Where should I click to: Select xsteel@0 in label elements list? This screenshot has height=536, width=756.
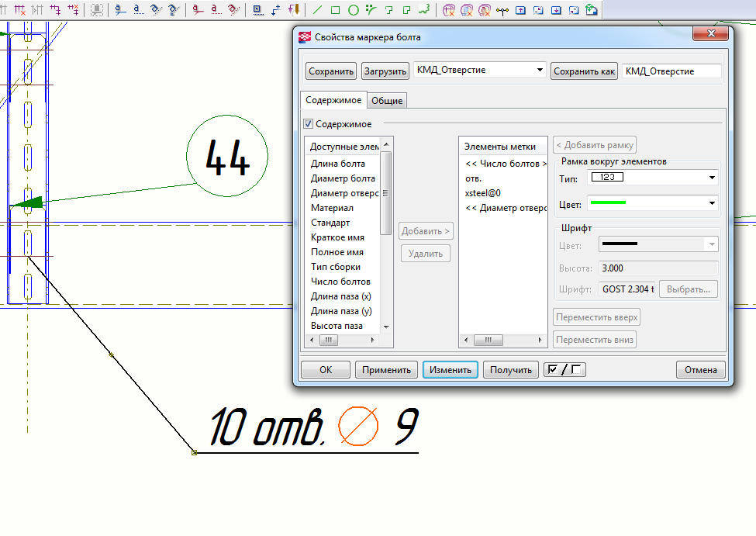[483, 193]
